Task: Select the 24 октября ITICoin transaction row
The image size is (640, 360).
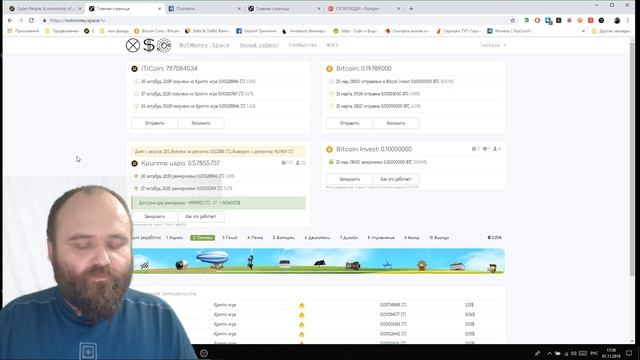Action: click(x=218, y=106)
